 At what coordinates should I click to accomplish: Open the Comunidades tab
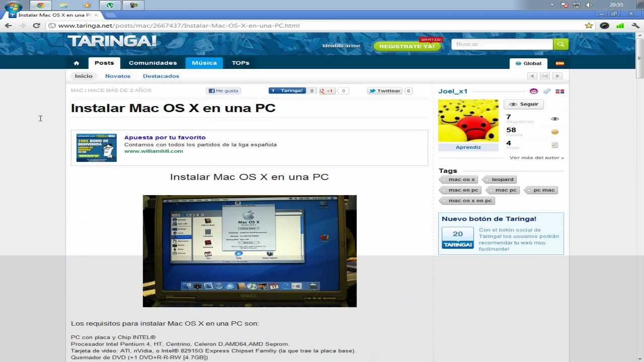click(153, 63)
